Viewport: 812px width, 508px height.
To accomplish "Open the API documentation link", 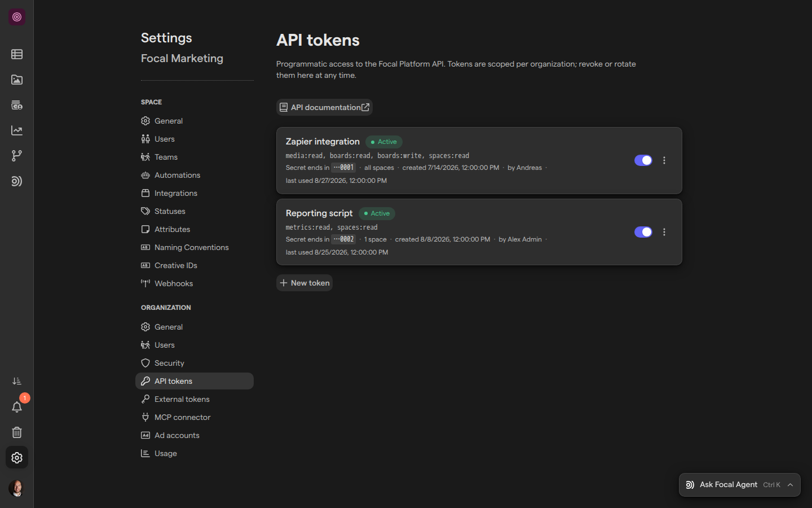I will 324,107.
